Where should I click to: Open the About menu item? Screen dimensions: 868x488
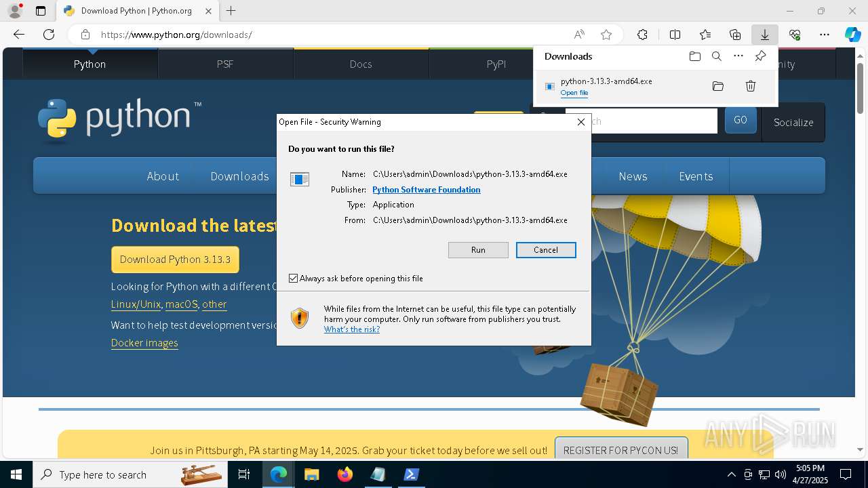click(x=163, y=176)
